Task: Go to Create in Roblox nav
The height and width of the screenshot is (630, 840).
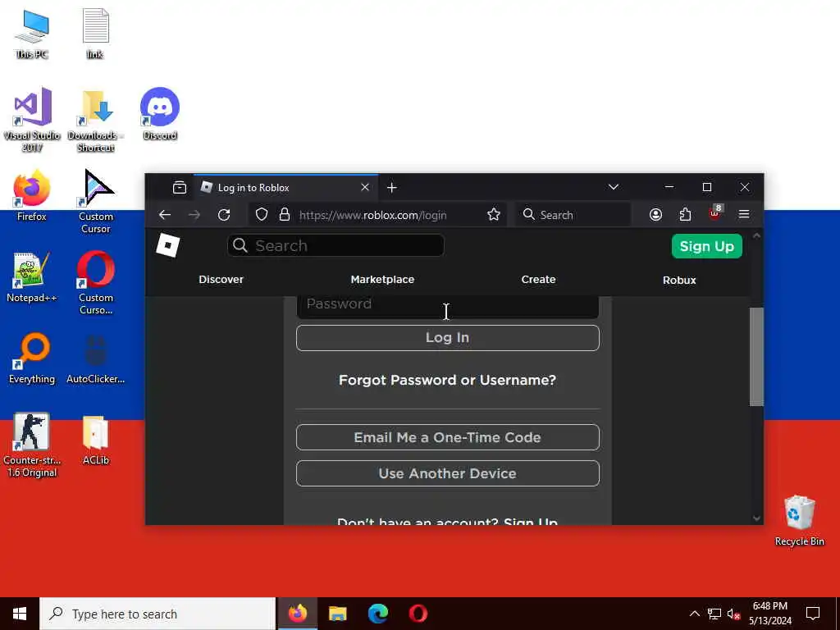Action: (x=538, y=280)
